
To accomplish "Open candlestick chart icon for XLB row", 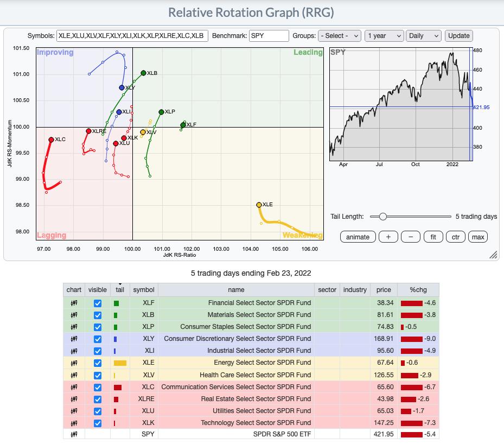I will (74, 315).
